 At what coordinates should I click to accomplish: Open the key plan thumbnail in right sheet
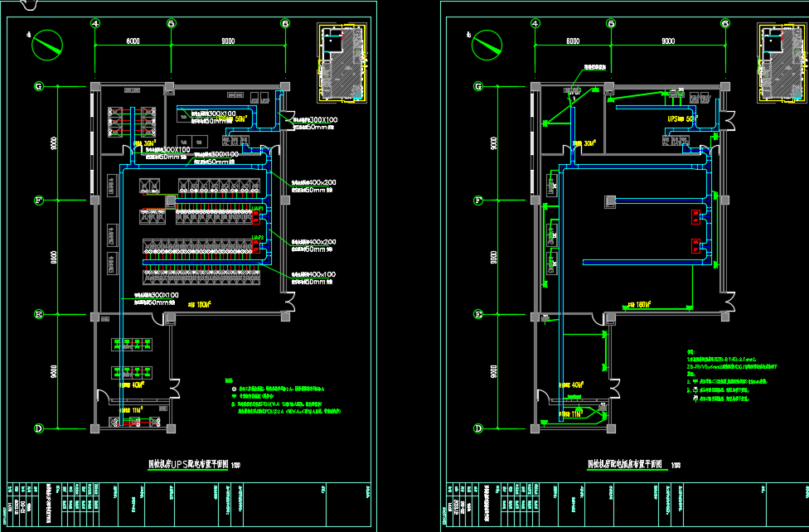pyautogui.click(x=781, y=62)
